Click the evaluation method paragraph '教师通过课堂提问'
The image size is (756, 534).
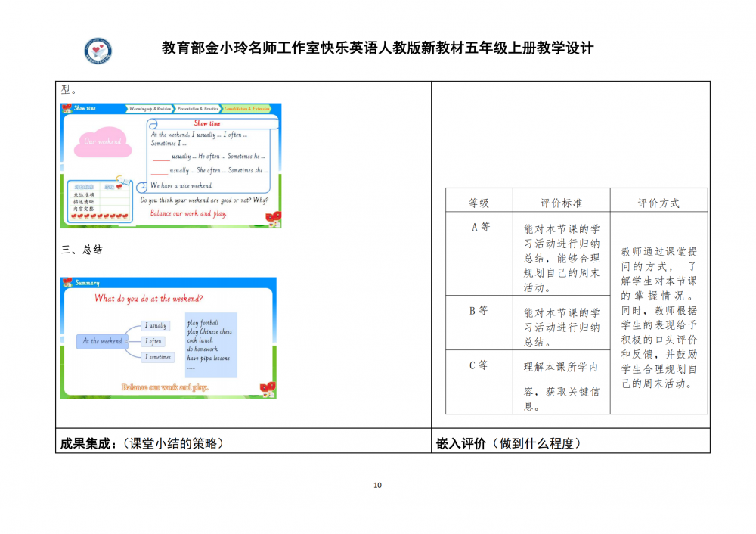click(x=659, y=318)
